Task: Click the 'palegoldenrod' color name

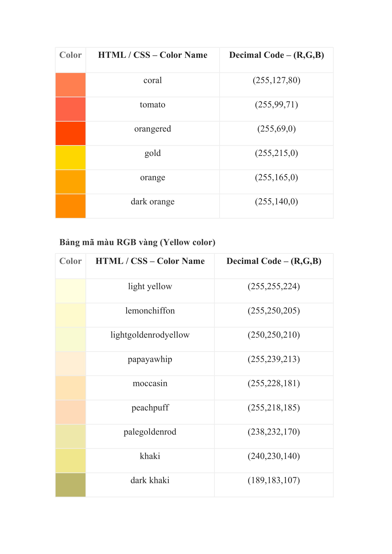Action: [150, 432]
